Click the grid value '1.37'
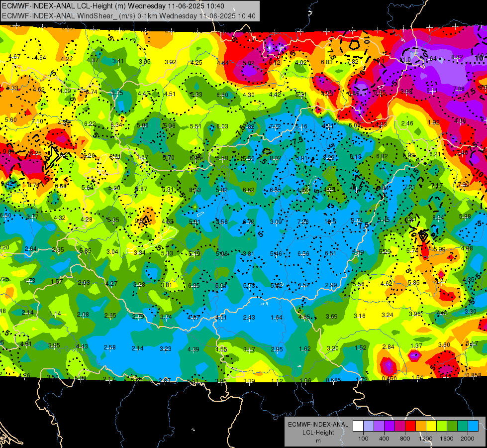 416,346
